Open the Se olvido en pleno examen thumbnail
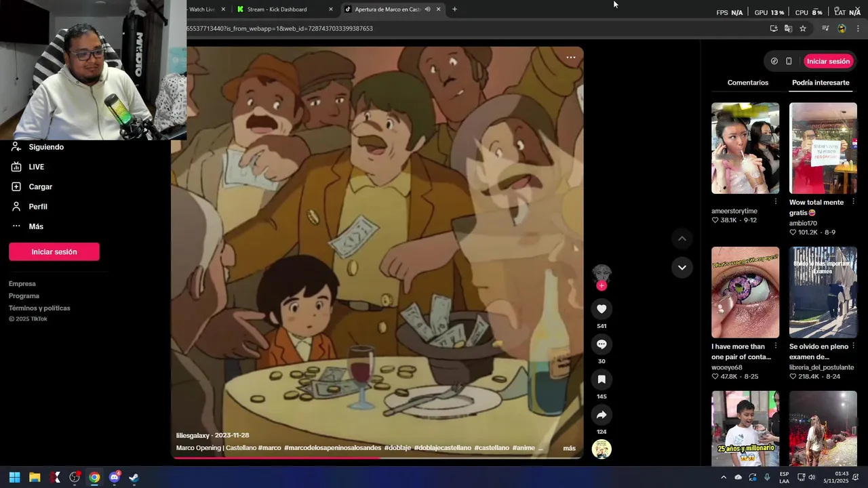The image size is (868, 488). [823, 292]
